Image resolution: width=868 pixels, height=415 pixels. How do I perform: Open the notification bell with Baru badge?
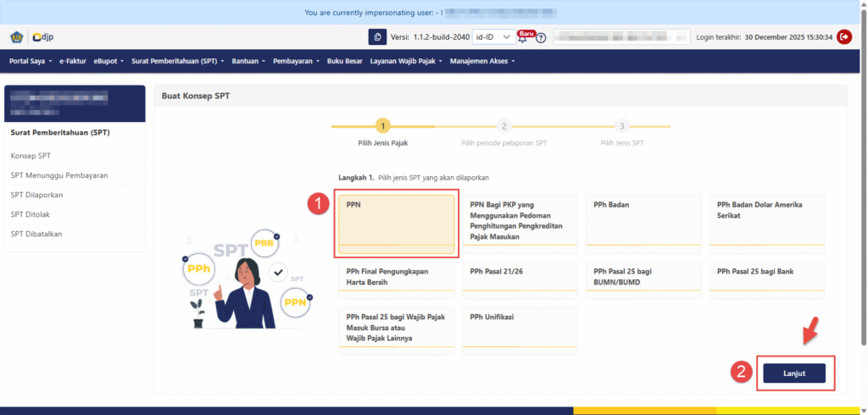pos(522,37)
